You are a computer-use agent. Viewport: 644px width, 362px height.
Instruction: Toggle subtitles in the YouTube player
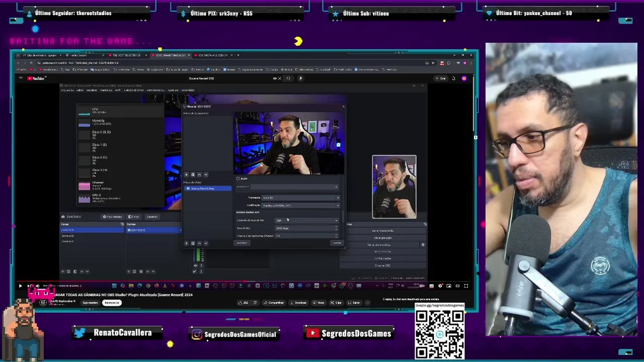[x=432, y=286]
